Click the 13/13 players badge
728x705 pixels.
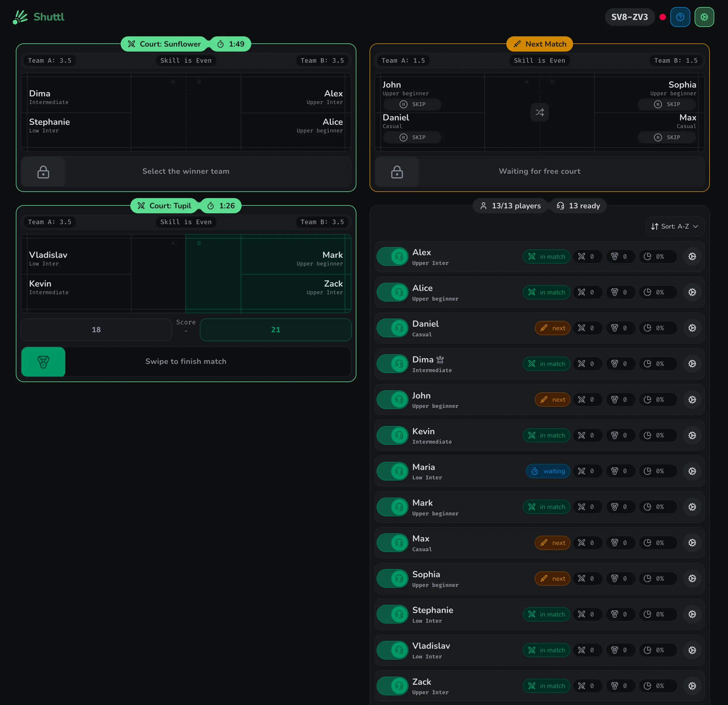(x=510, y=205)
